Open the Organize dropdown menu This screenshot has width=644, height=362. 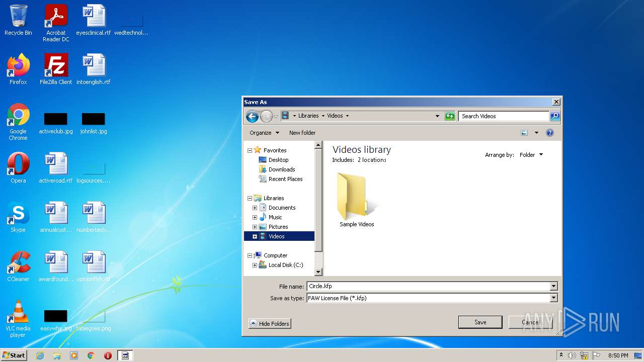(x=264, y=133)
